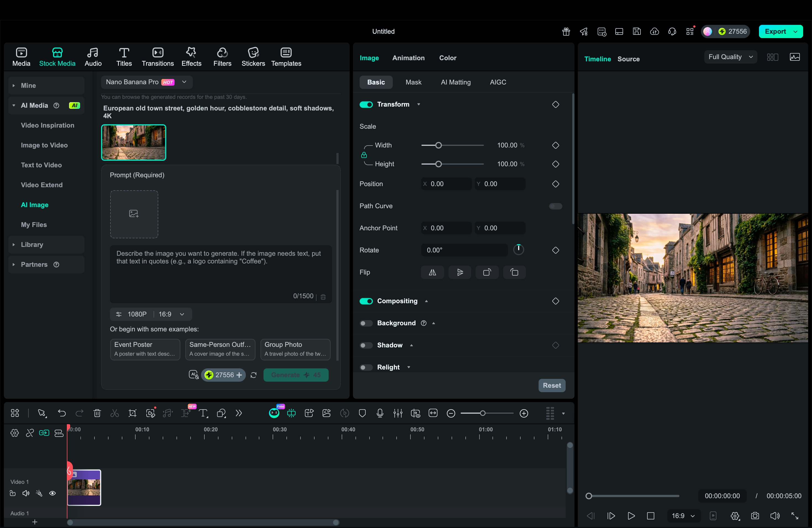Click the Reset button

[x=551, y=386]
